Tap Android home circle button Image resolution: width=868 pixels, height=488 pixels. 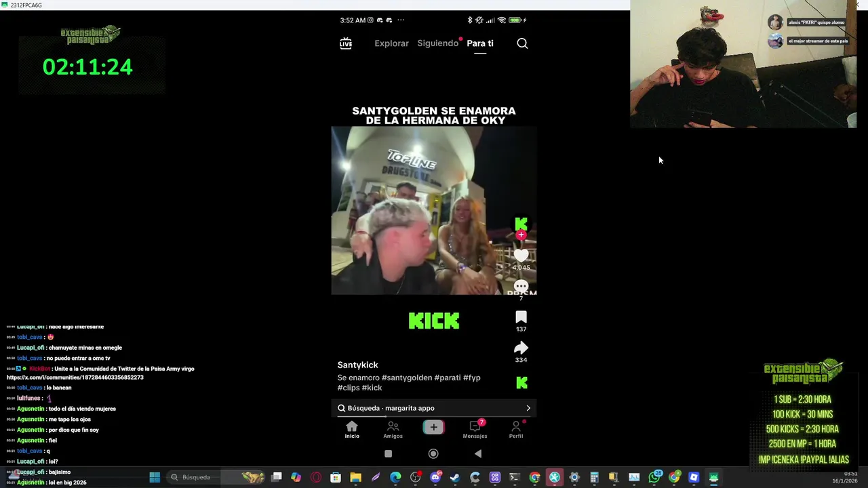pyautogui.click(x=433, y=453)
